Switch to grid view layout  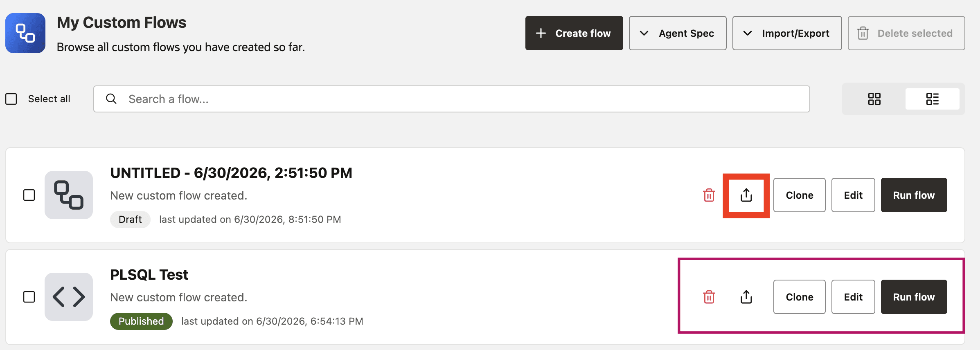pos(874,99)
